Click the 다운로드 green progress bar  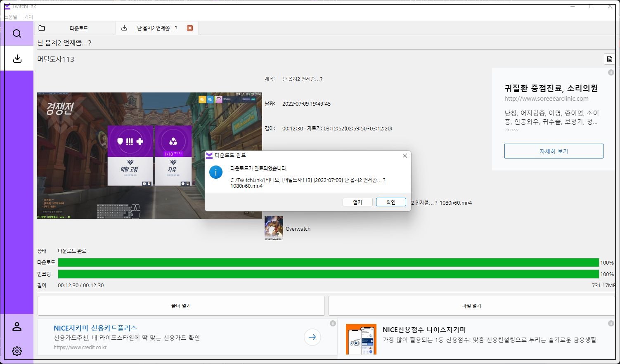coord(328,262)
